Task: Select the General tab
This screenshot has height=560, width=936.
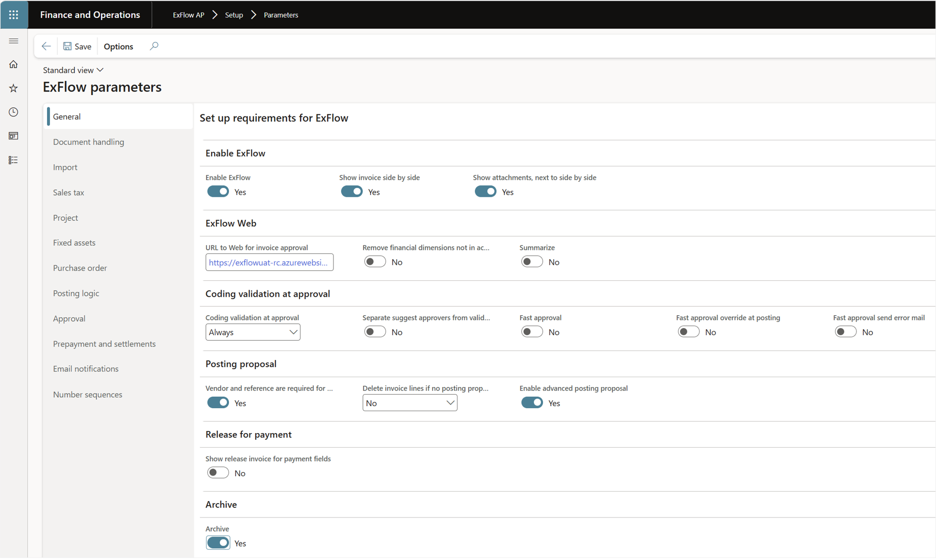Action: click(x=119, y=116)
